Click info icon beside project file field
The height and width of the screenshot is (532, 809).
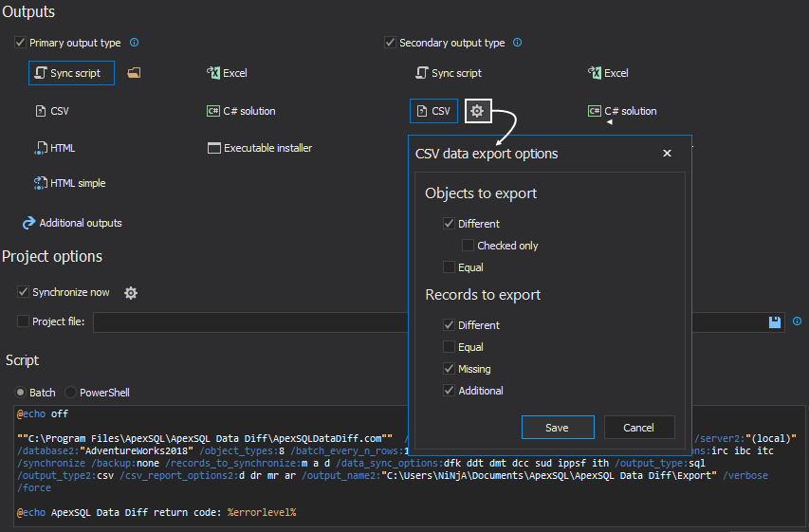point(797,321)
